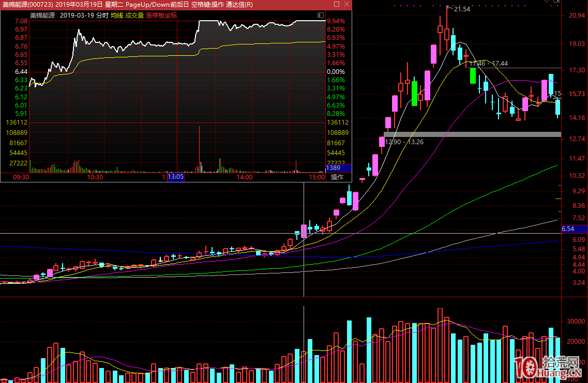
Task: Click the 操作 button in the intraday popup
Action: [337, 177]
